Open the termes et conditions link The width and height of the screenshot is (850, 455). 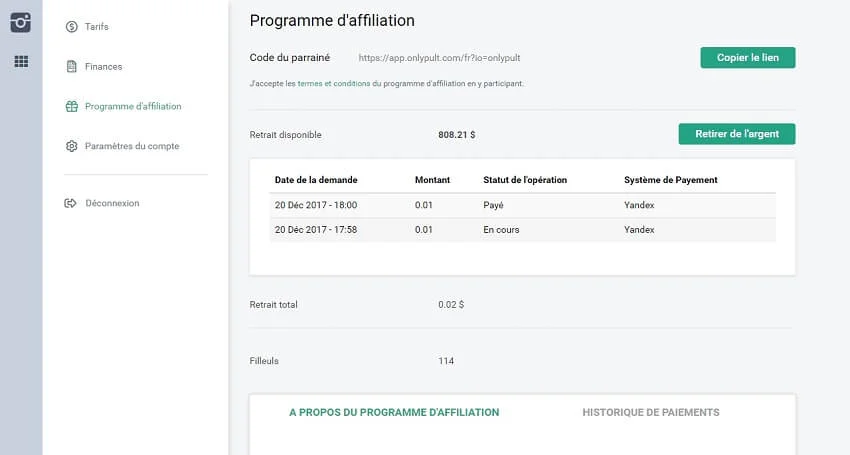(333, 84)
